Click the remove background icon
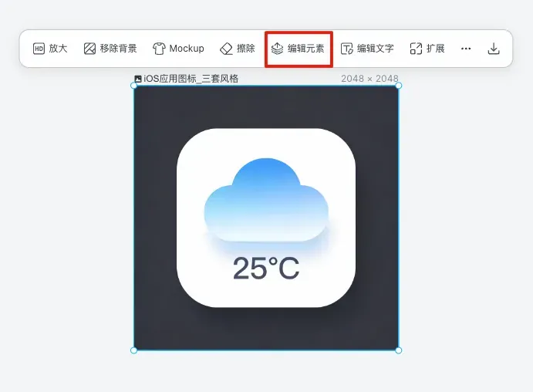 [89, 49]
